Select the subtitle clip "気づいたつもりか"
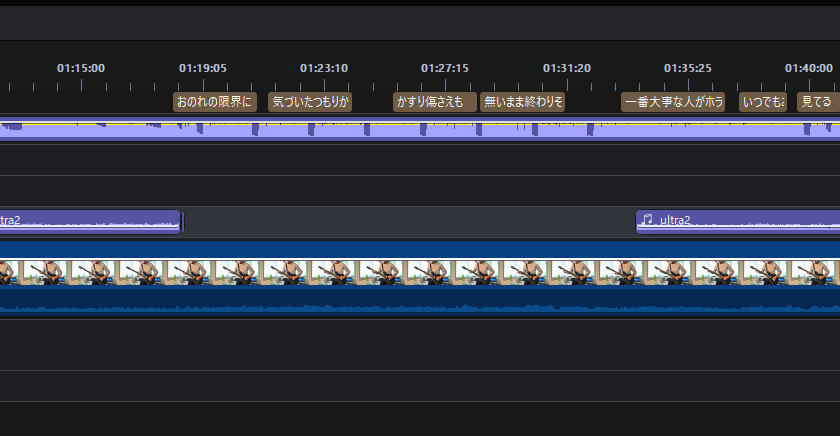This screenshot has width=840, height=436. (x=310, y=102)
